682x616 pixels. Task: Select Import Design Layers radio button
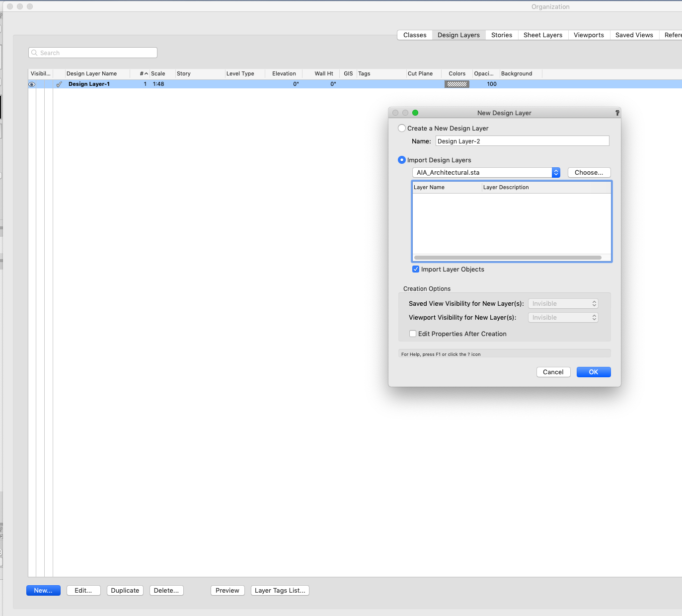pos(402,160)
